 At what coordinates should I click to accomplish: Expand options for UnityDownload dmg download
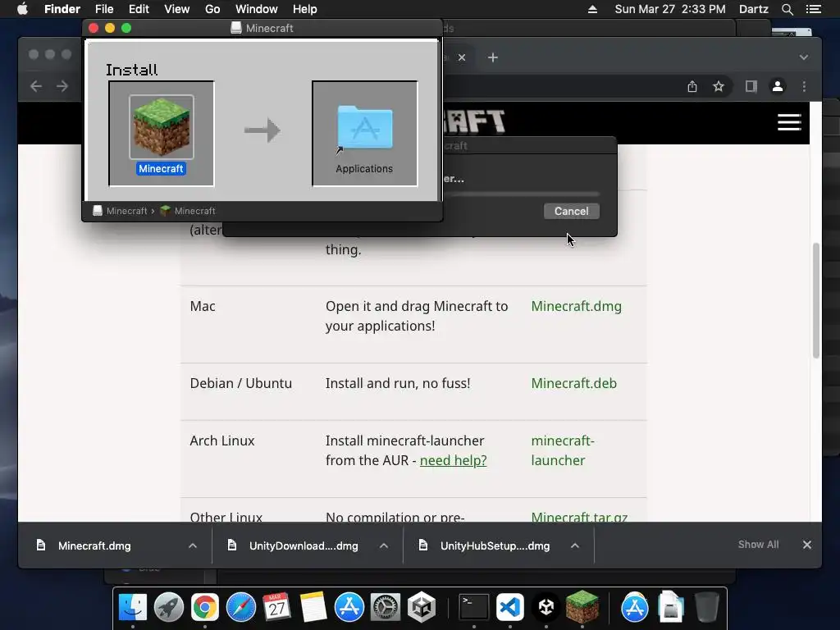(x=384, y=546)
